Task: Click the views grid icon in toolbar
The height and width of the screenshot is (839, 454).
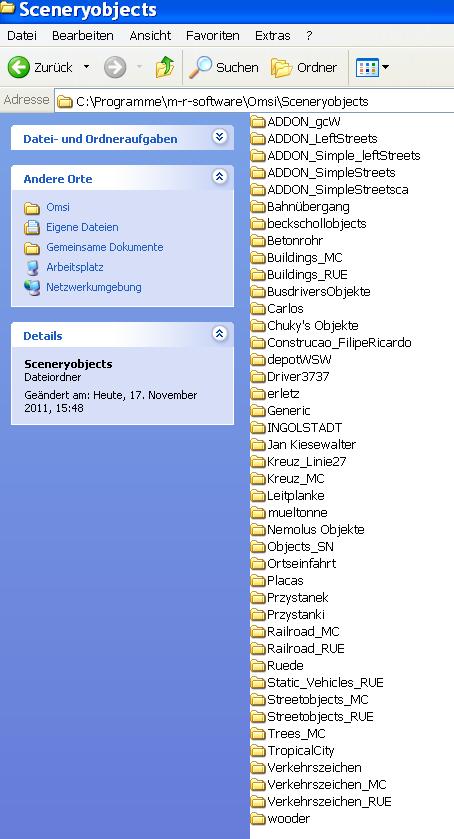Action: click(x=367, y=67)
